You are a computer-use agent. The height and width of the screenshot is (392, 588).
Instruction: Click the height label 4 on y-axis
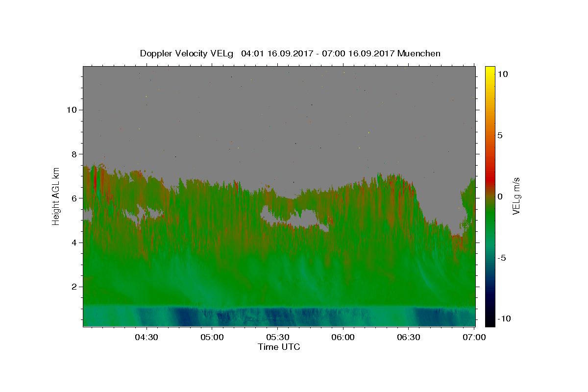73,243
